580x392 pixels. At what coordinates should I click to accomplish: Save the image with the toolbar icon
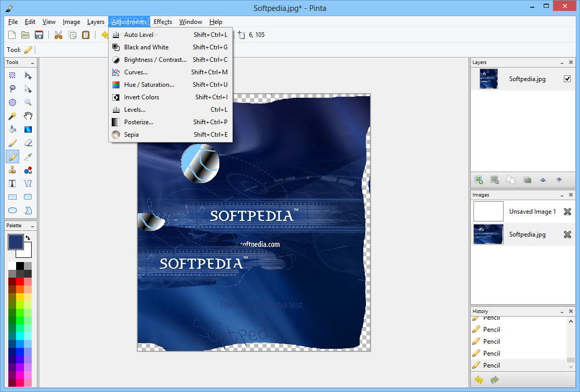coord(39,35)
